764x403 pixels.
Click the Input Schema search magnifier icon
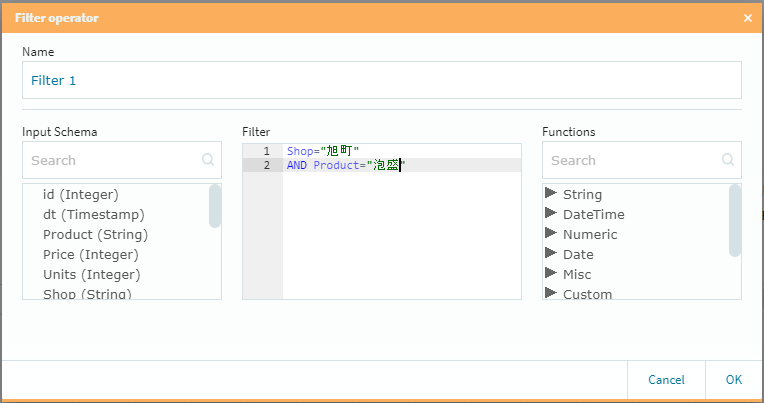208,159
